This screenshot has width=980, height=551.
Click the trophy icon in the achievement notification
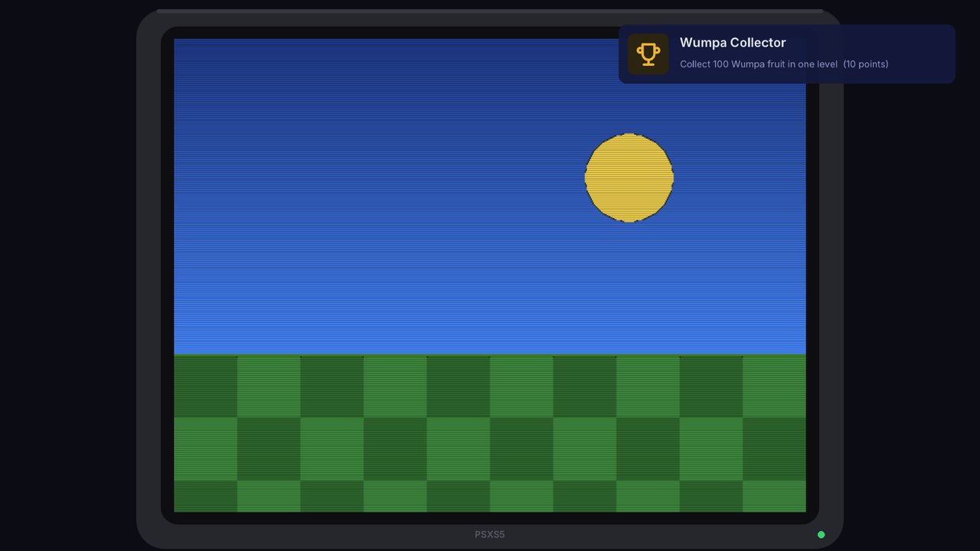[648, 54]
